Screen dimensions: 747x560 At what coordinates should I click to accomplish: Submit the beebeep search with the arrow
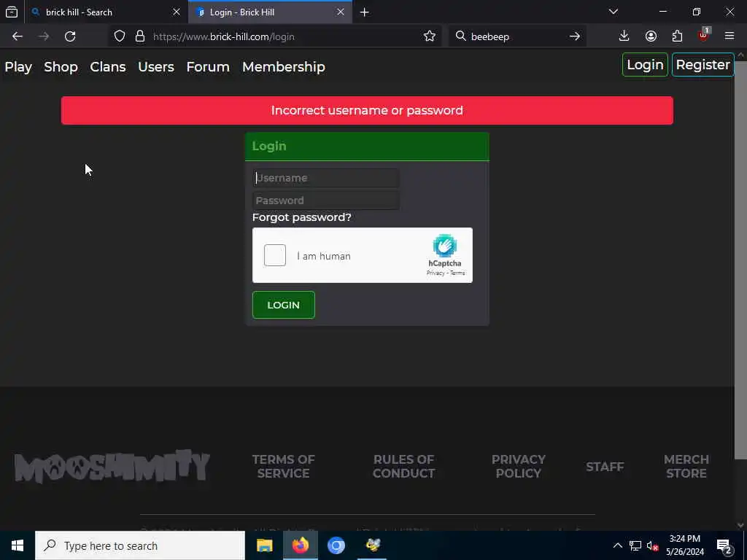(x=575, y=36)
